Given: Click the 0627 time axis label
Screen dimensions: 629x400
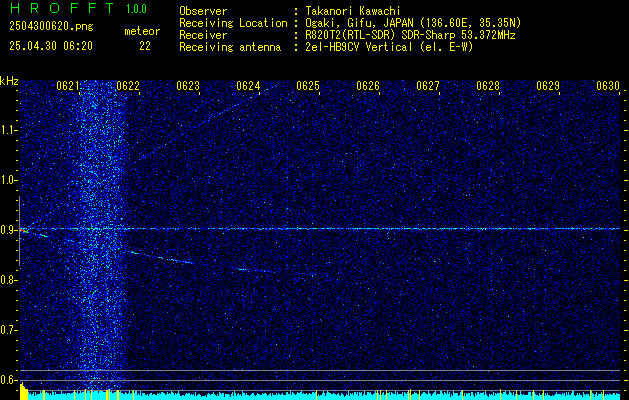Looking at the screenshot, I should pyautogui.click(x=428, y=86).
